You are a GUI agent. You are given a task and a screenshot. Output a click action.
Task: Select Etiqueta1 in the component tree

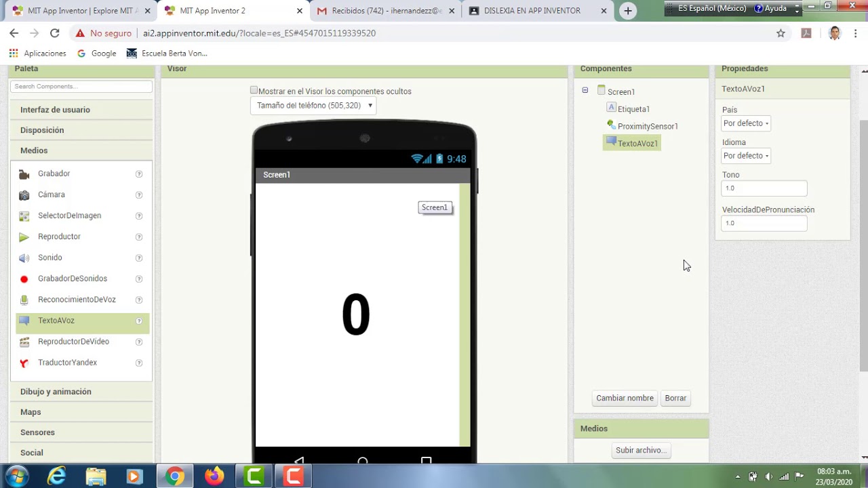(x=633, y=109)
